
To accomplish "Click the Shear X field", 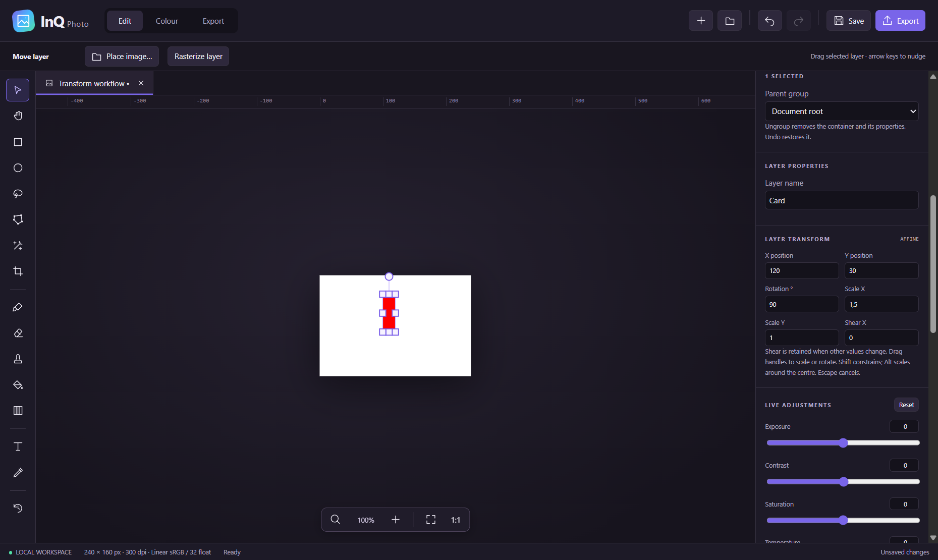I will 881,338.
